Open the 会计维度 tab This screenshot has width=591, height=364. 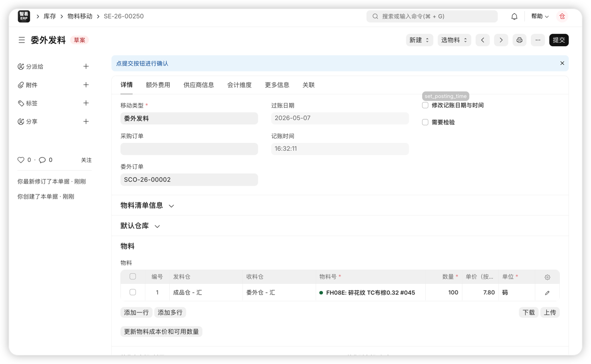(239, 85)
